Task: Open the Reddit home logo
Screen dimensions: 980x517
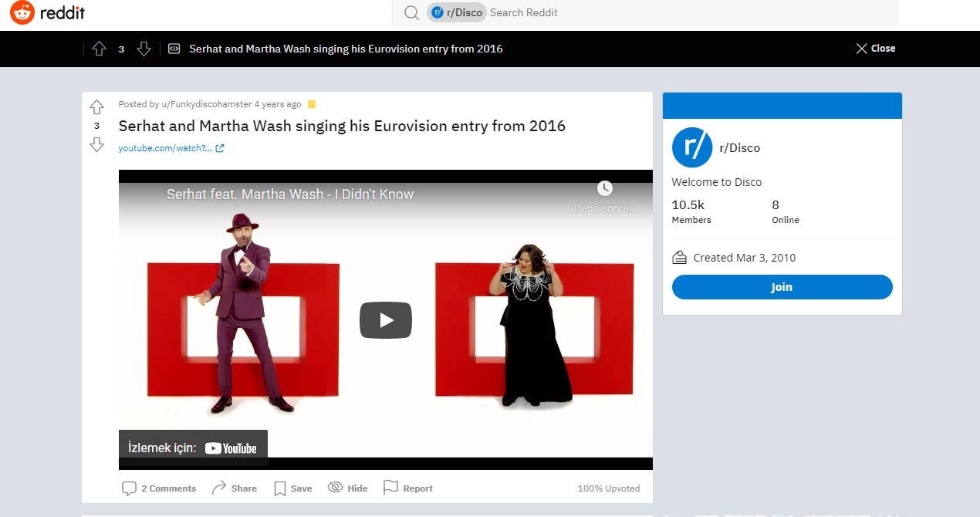Action: [x=47, y=13]
